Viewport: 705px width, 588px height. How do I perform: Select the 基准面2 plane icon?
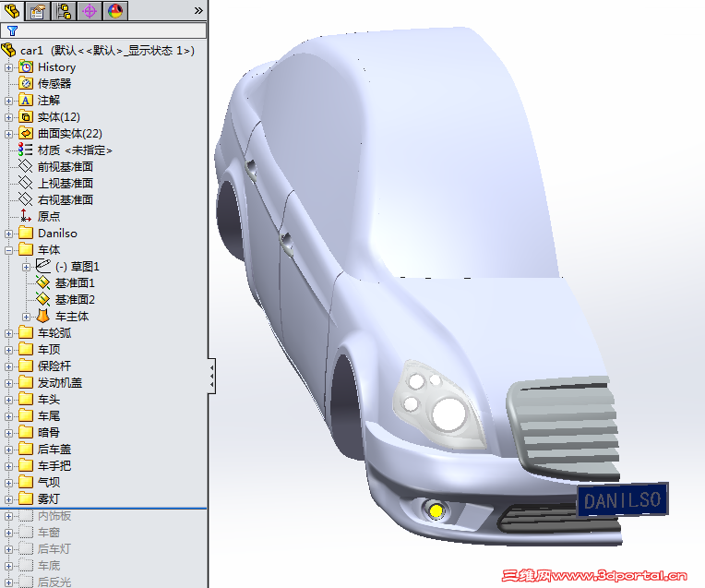[x=43, y=299]
